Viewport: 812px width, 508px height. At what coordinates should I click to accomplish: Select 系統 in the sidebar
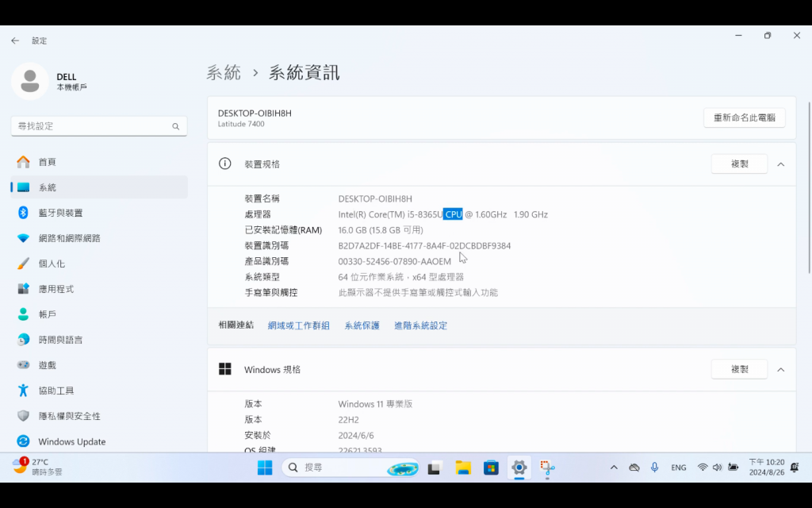99,187
